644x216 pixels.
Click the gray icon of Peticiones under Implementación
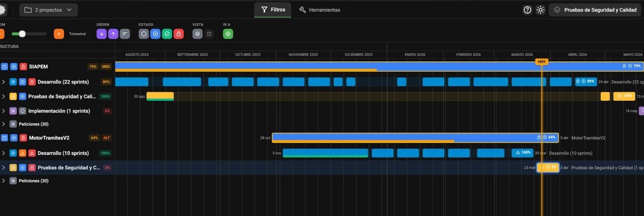[13, 124]
